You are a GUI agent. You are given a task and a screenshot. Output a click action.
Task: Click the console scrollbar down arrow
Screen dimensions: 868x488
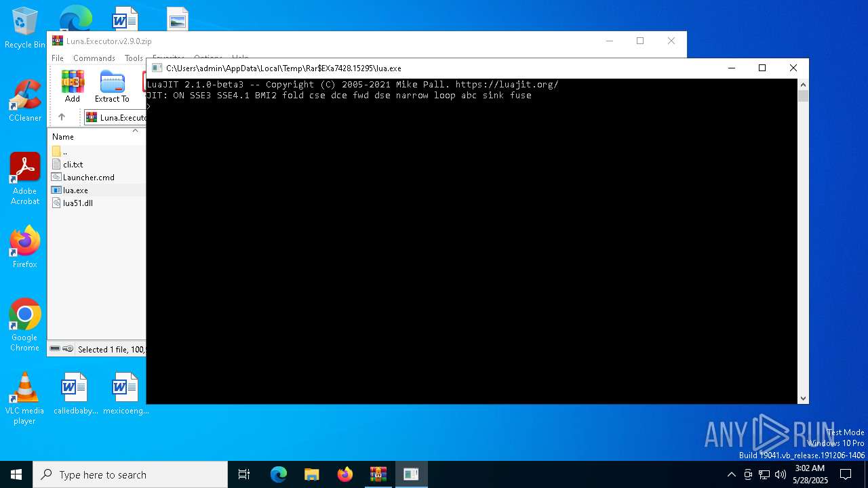tap(803, 399)
